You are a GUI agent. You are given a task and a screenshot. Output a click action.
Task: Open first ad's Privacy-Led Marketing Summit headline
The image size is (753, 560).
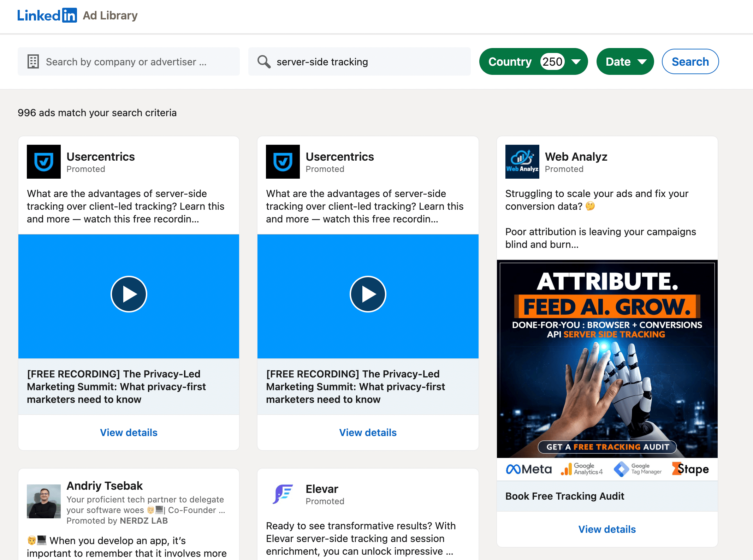point(117,387)
